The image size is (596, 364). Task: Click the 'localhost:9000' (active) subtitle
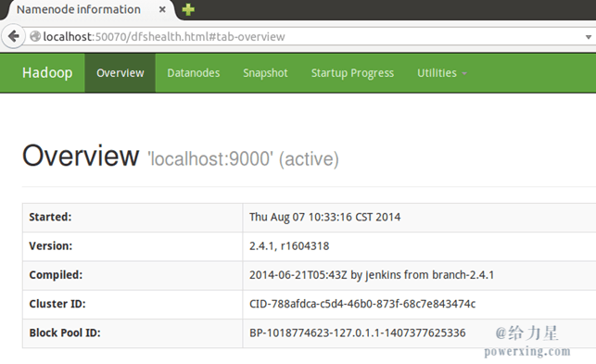[243, 158]
